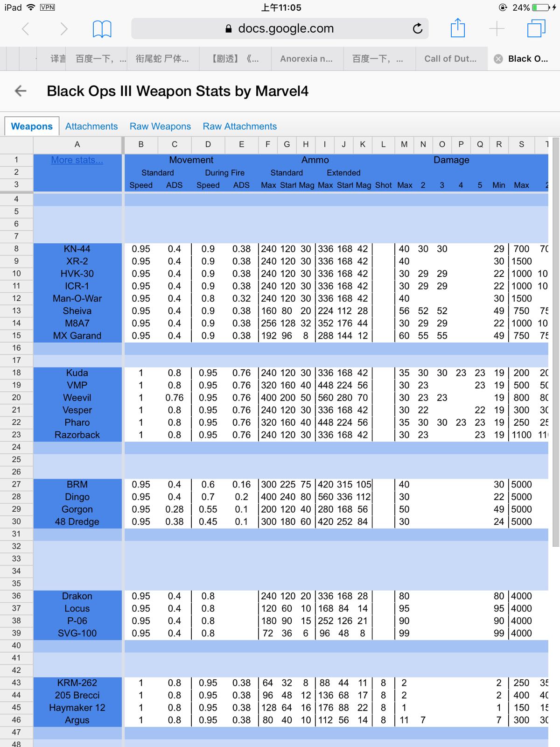Select the Kuda weapon cell
This screenshot has height=747, width=560.
coord(77,373)
